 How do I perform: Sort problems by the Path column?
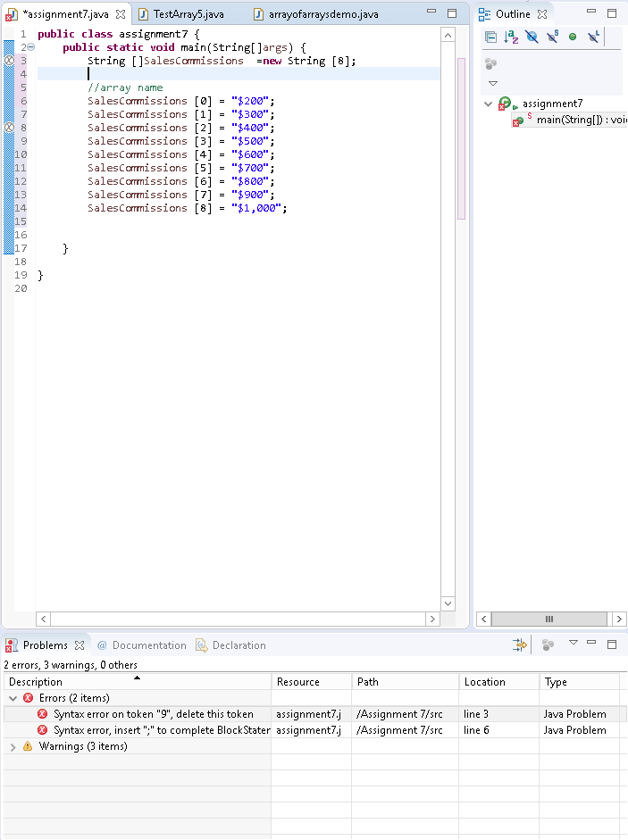[x=405, y=681]
